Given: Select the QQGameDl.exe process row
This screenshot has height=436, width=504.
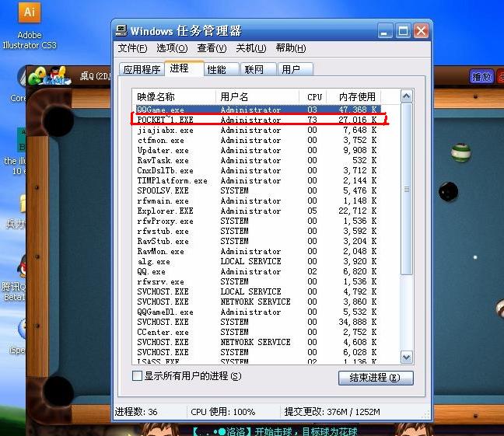Looking at the screenshot, I should (x=257, y=312).
